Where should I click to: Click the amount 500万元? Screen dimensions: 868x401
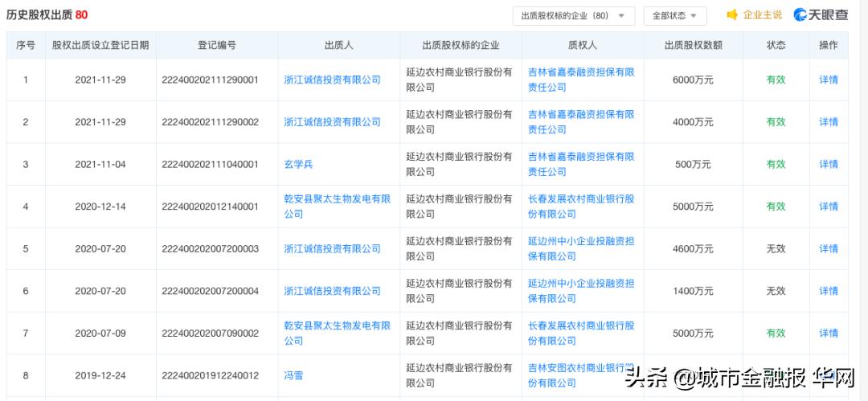pyautogui.click(x=693, y=164)
